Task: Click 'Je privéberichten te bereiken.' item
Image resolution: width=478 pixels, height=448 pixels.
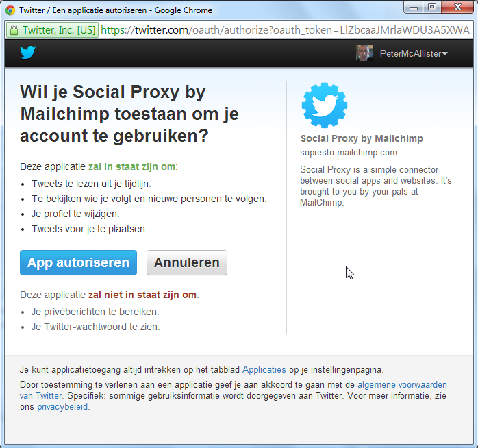Action: [95, 312]
